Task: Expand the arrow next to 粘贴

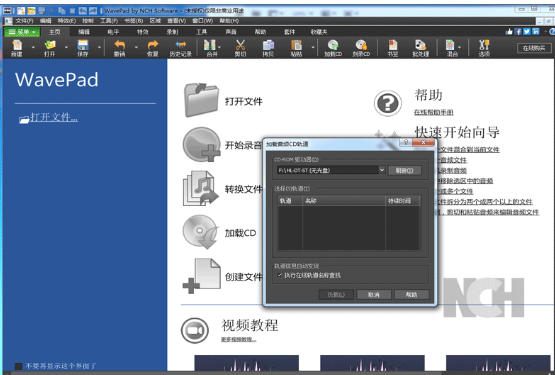Action: pyautogui.click(x=313, y=47)
